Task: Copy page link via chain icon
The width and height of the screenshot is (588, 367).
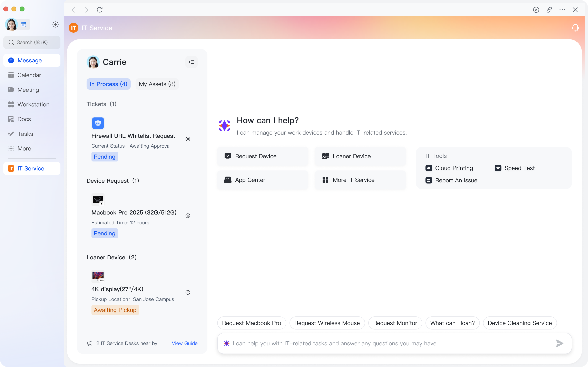Action: (x=549, y=10)
